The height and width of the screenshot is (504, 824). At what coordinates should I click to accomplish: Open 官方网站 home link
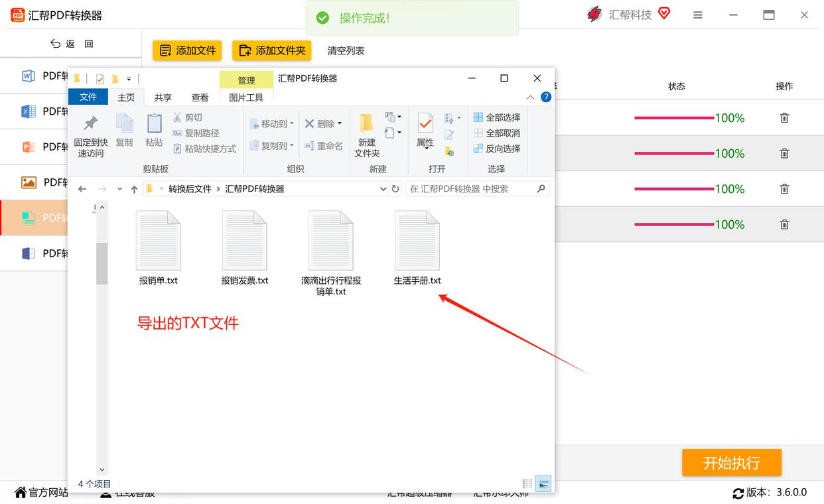coord(41,493)
